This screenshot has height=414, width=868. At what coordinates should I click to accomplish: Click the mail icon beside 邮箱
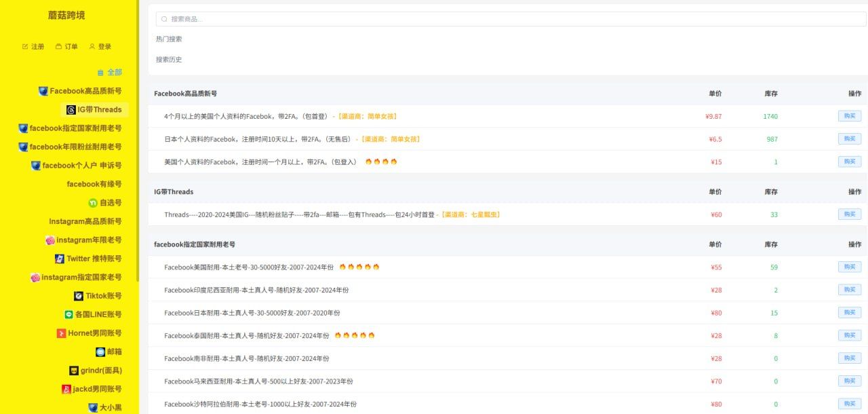[100, 352]
